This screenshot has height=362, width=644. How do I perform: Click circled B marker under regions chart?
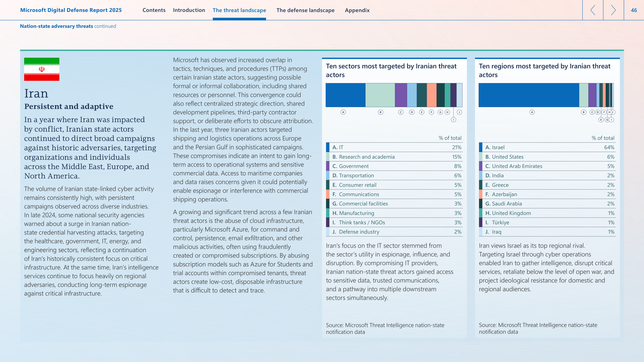coord(584,112)
